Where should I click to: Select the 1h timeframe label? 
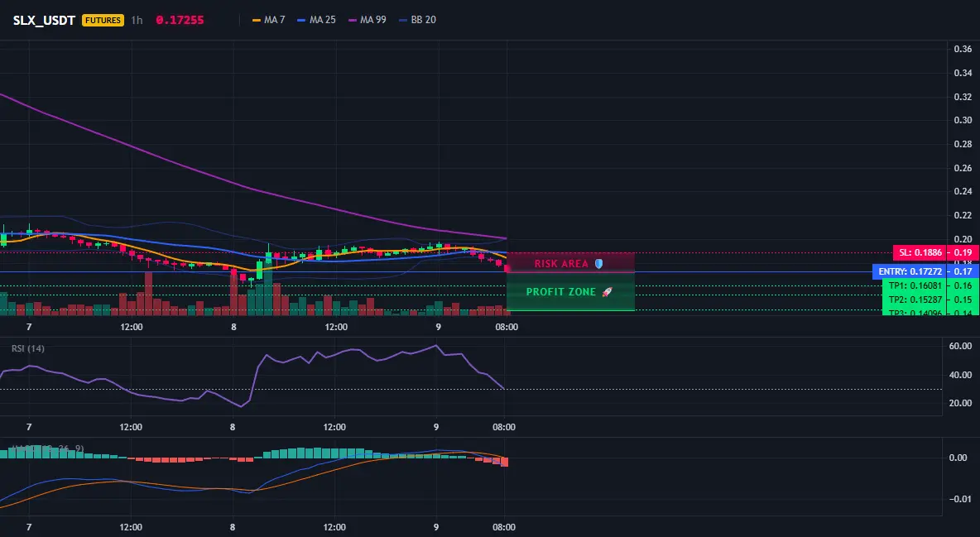137,20
